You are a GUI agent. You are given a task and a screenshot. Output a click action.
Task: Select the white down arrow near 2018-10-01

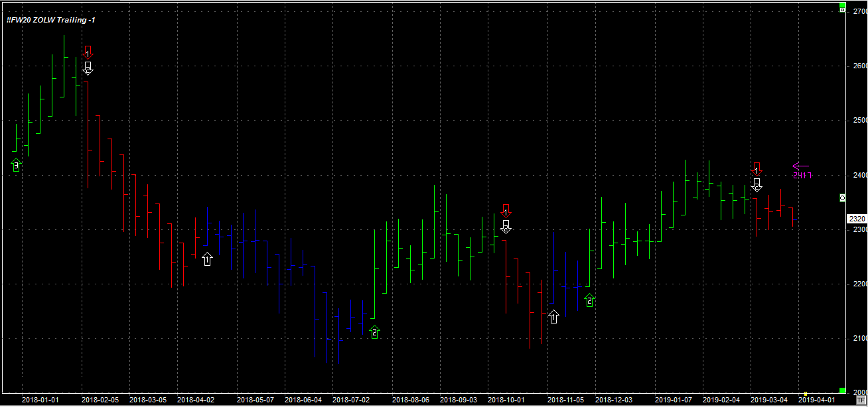[506, 227]
